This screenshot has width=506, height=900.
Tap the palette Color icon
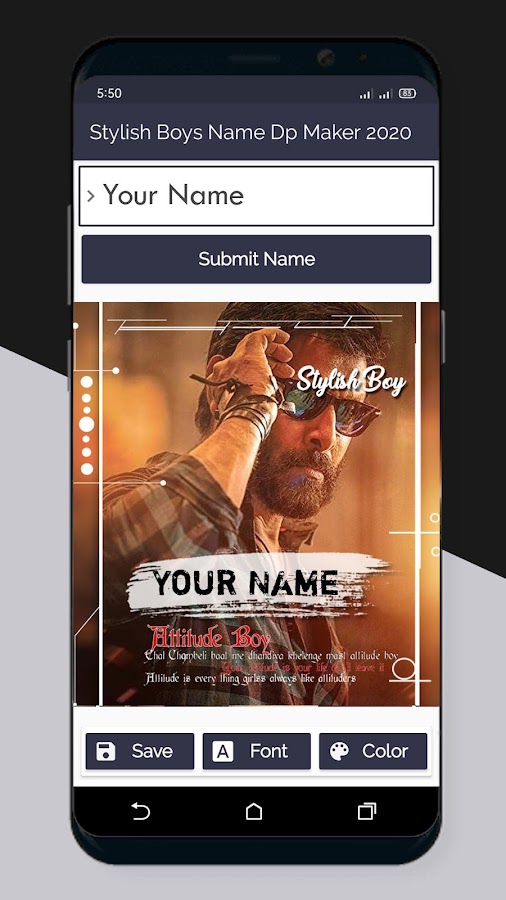click(x=339, y=751)
